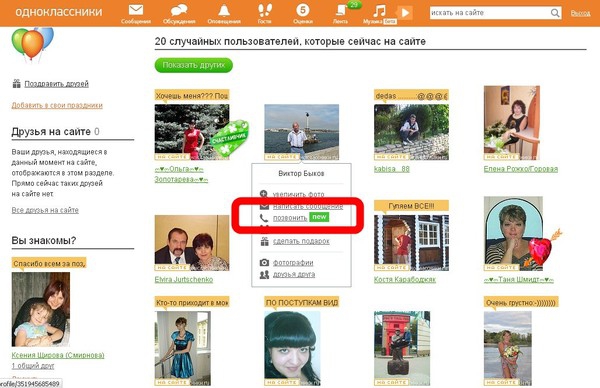Choose написать сообщение in popup menu
The height and width of the screenshot is (388, 600).
click(x=308, y=206)
